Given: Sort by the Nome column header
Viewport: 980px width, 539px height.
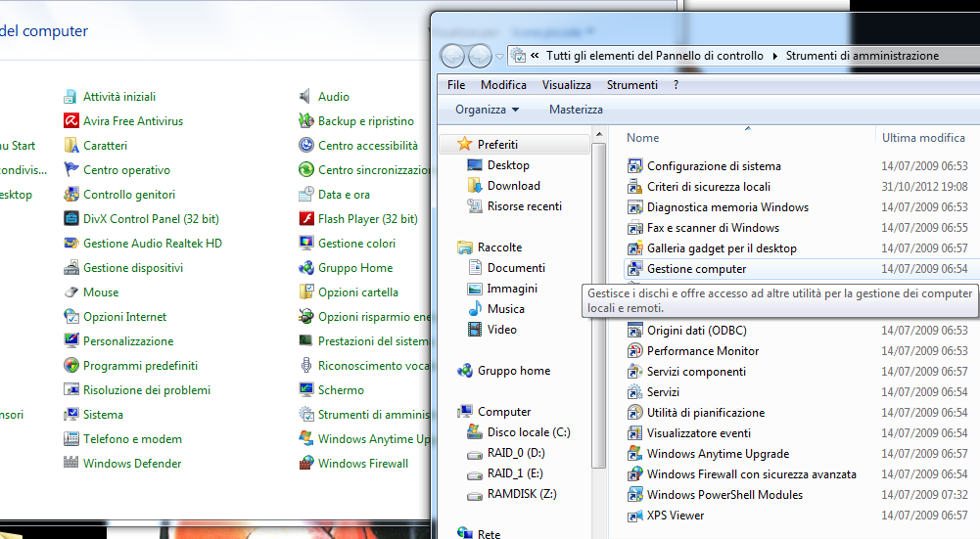Looking at the screenshot, I should pyautogui.click(x=643, y=138).
